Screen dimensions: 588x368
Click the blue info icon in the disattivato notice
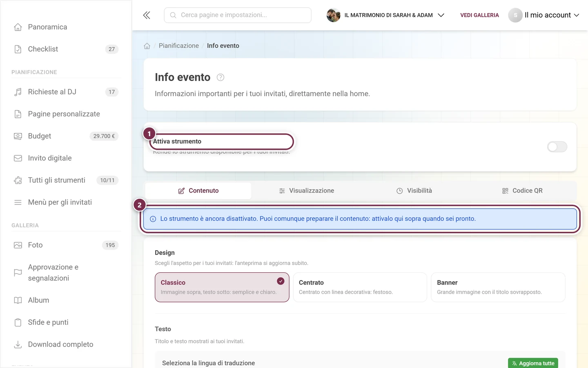pyautogui.click(x=153, y=219)
